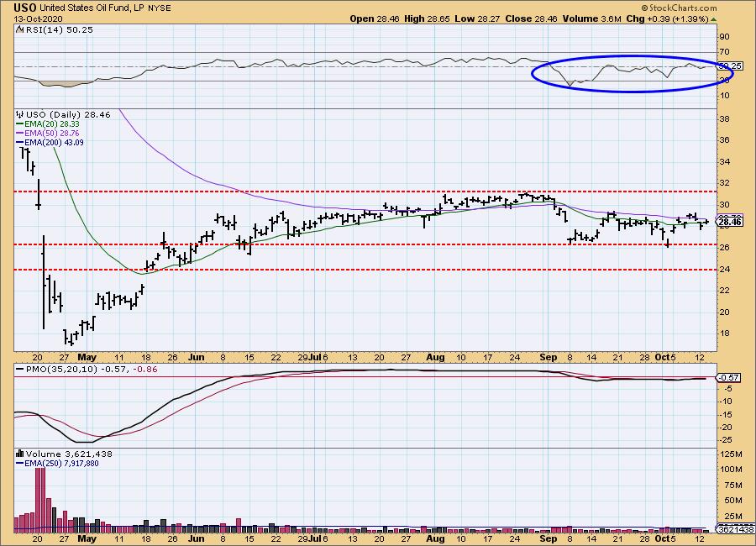This screenshot has height=546, width=756.
Task: Click the USO (Daily) candlestick legend icon
Action: tap(19, 115)
